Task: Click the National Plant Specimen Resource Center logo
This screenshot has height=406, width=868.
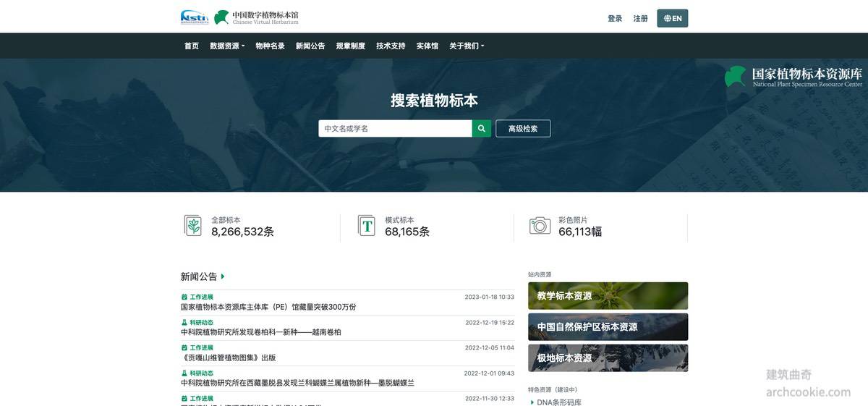Action: pos(793,77)
